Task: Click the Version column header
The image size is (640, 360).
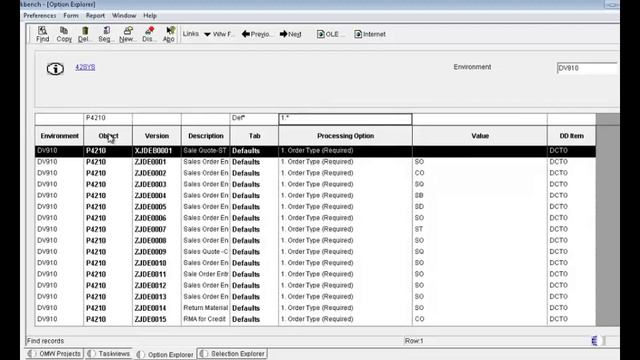Action: (x=157, y=136)
